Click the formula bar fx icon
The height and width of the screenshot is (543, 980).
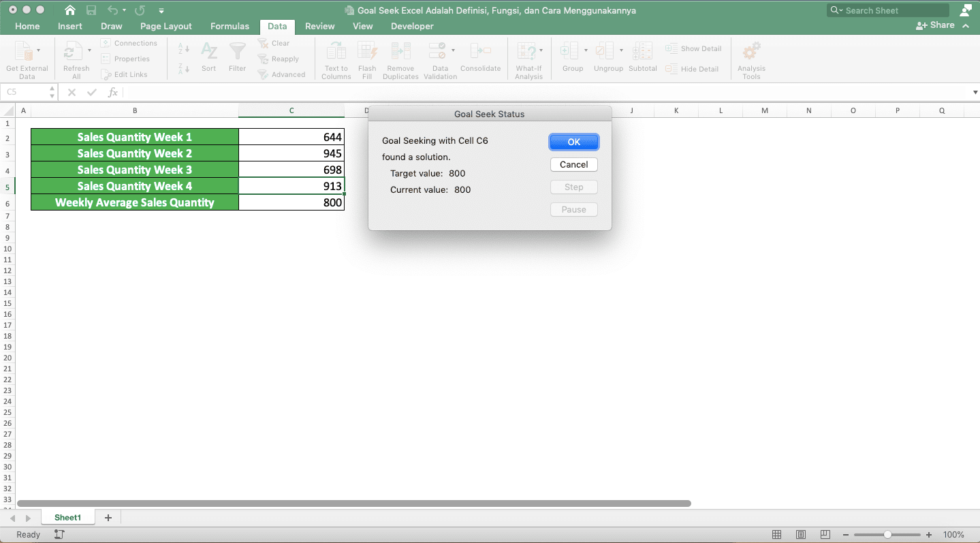click(113, 92)
